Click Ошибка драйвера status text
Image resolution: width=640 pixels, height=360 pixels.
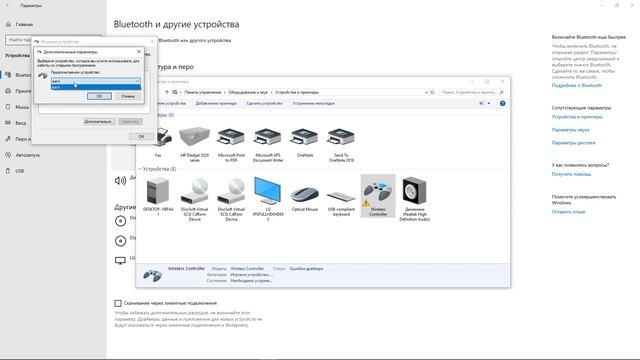[x=306, y=269]
